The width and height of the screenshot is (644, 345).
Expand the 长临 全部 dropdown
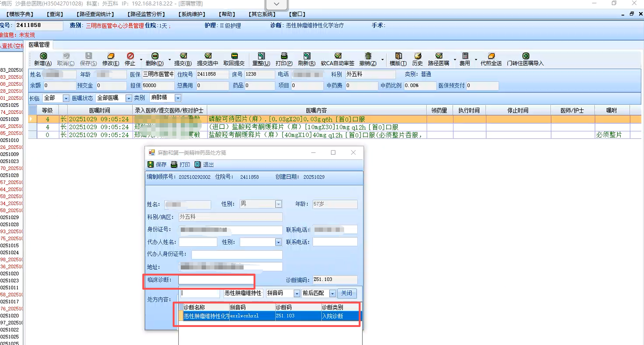66,98
